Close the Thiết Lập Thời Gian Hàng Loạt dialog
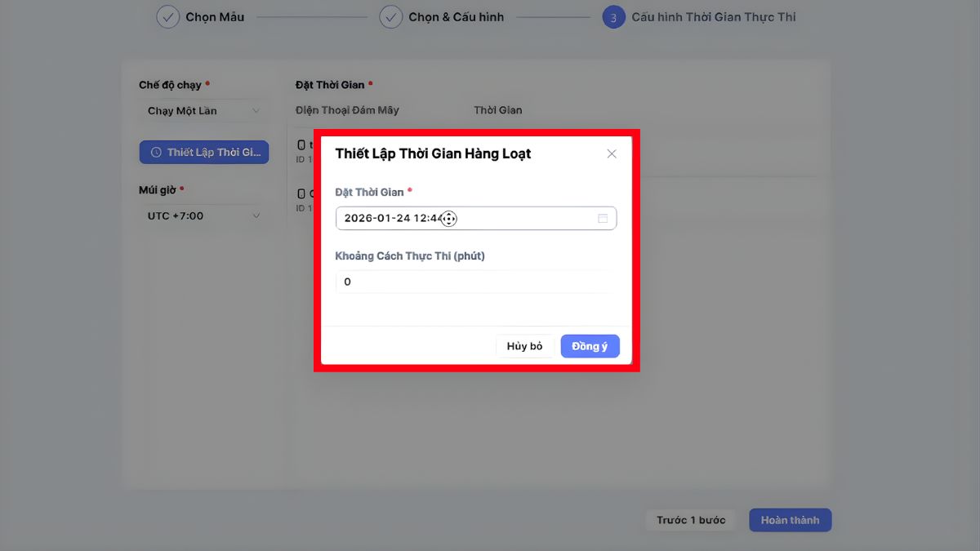Viewport: 980px width, 551px height. pos(612,153)
